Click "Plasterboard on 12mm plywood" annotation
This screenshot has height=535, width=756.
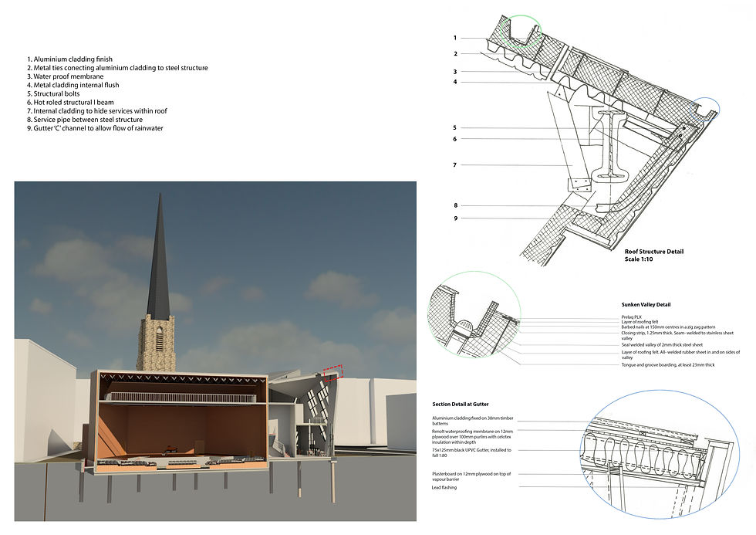pos(471,476)
